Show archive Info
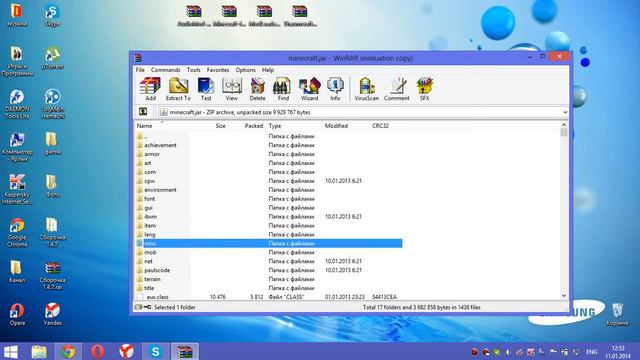This screenshot has height=360, width=640. click(x=335, y=89)
